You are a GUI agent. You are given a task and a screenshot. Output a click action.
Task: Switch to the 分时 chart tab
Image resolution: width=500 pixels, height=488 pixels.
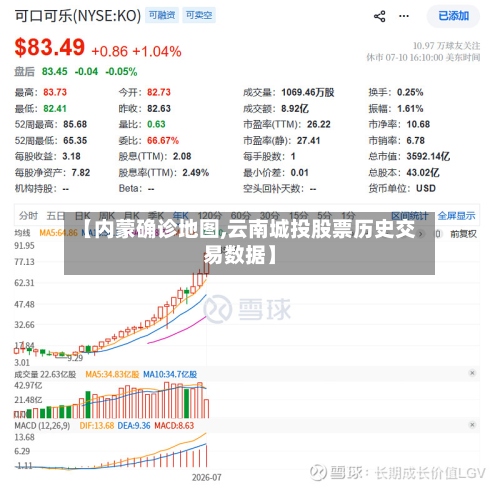click(28, 216)
